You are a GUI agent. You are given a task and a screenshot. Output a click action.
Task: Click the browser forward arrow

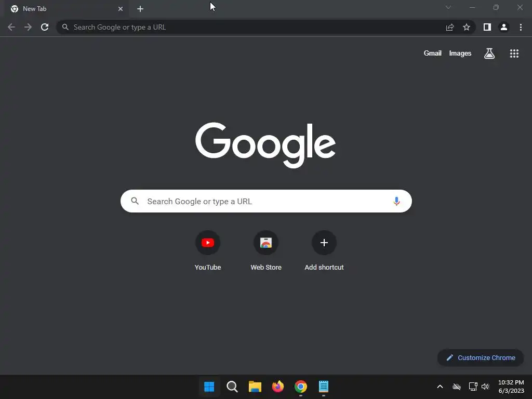pos(28,27)
